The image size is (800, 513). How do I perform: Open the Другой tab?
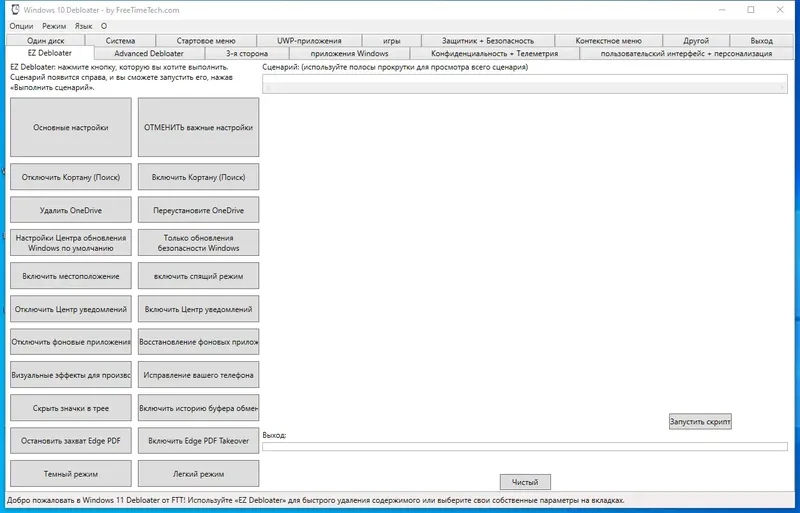point(696,40)
